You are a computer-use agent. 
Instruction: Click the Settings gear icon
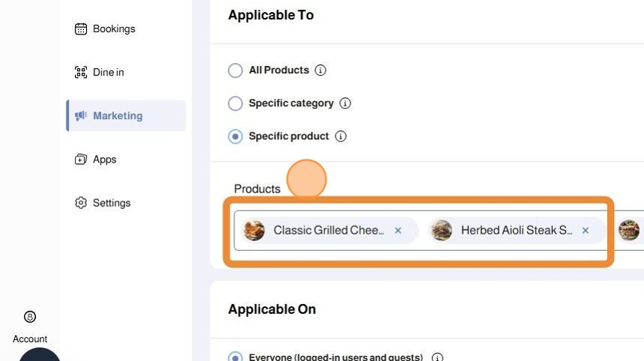coord(81,203)
